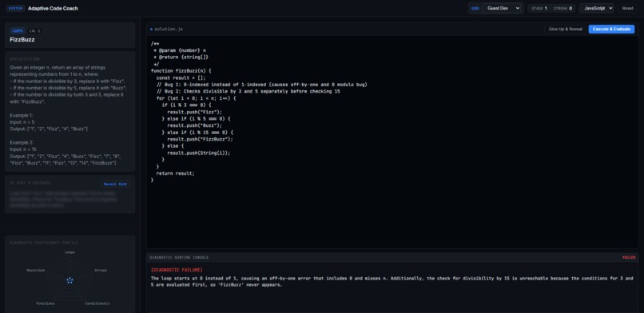Click the Loops axis label on radar chart
Screen dimensions: 644x313
click(70, 252)
